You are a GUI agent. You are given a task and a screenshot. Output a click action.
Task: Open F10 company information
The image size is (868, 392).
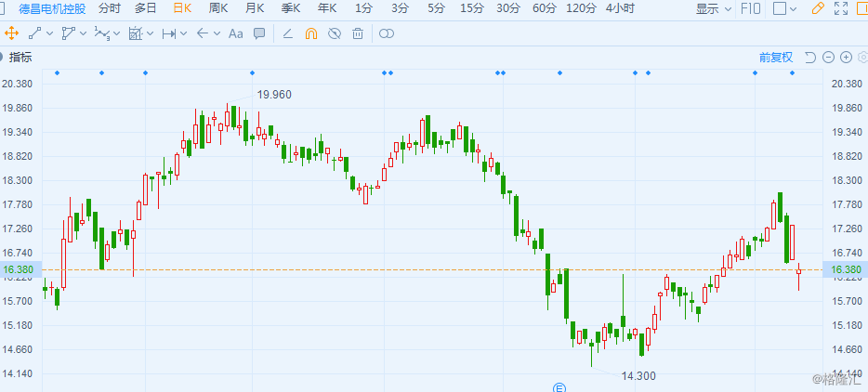751,8
